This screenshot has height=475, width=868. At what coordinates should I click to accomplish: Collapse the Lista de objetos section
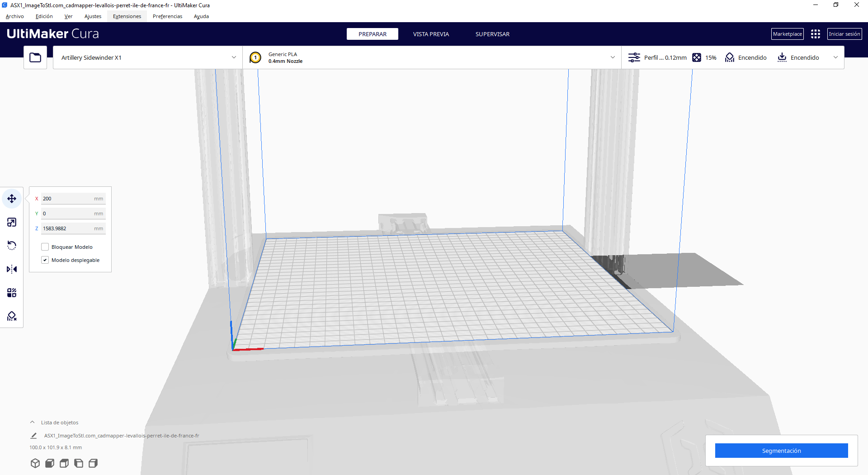click(x=33, y=423)
